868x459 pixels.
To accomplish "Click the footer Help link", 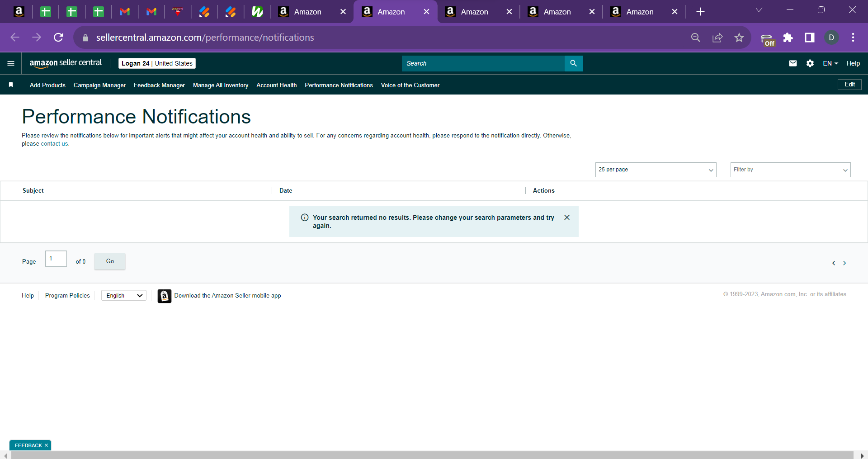I will (28, 295).
